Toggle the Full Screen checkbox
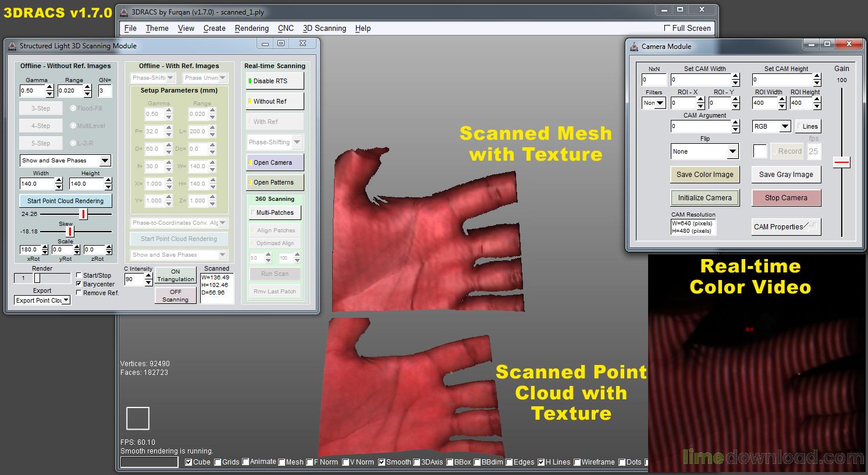 (667, 28)
